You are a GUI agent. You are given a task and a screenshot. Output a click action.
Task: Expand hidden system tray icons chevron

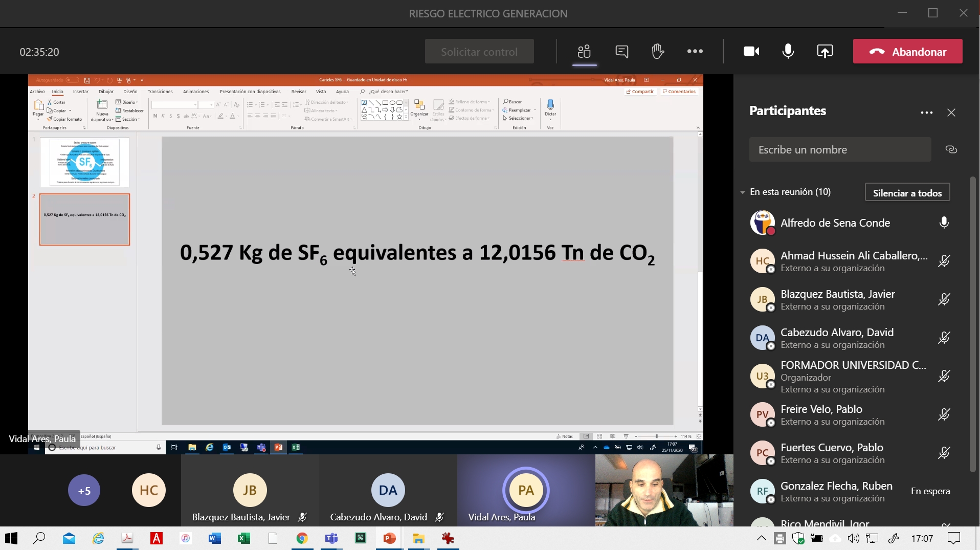761,538
